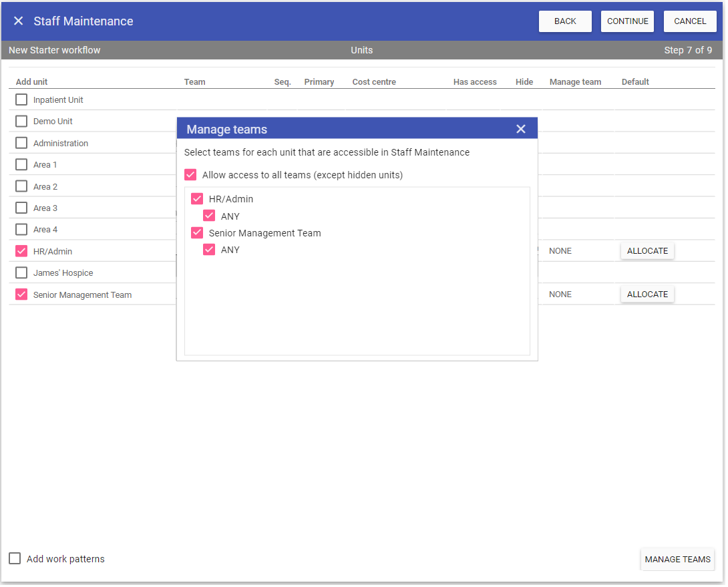Close the Manage teams dialog
Viewport: 728px width, 587px height.
pyautogui.click(x=521, y=129)
